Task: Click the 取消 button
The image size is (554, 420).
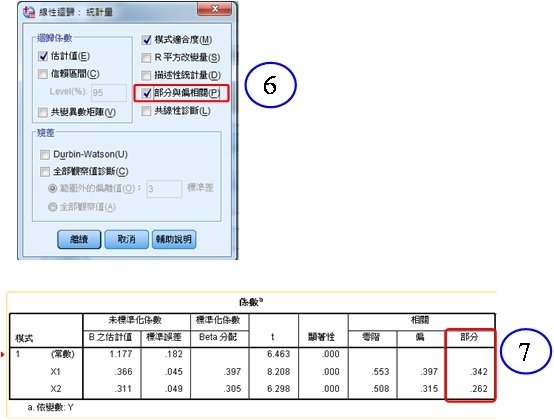Action: click(126, 239)
